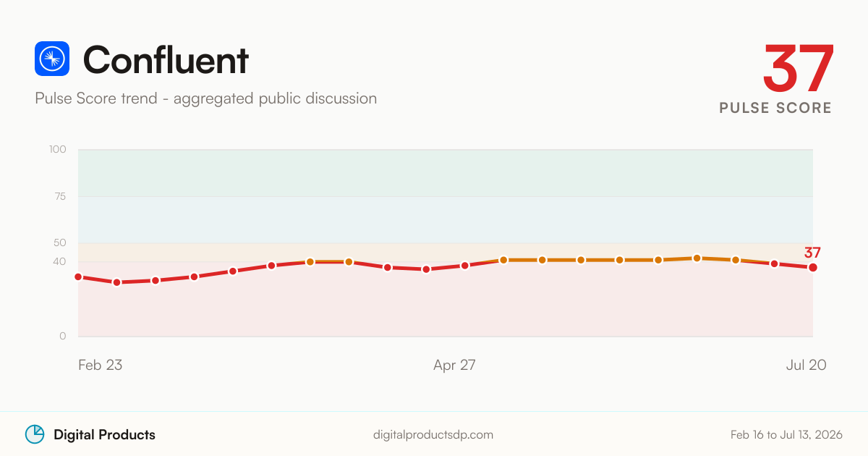
Task: Open the digitalproductsdp.com link
Action: (433, 435)
